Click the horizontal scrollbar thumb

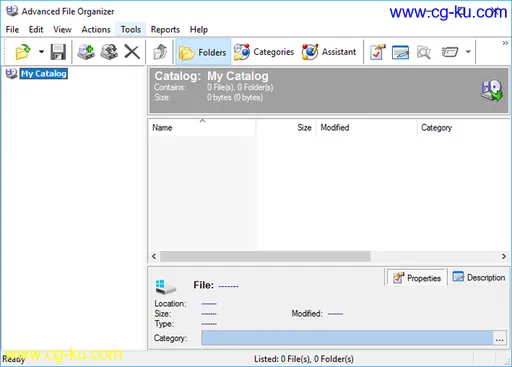coord(265,256)
